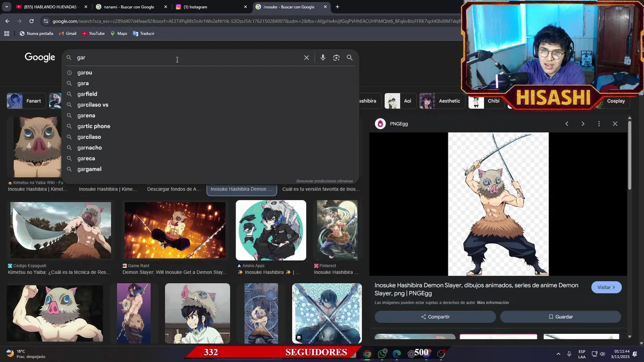Image resolution: width=644 pixels, height=362 pixels.
Task: Open the weather widget in taskbar
Action: (25, 354)
